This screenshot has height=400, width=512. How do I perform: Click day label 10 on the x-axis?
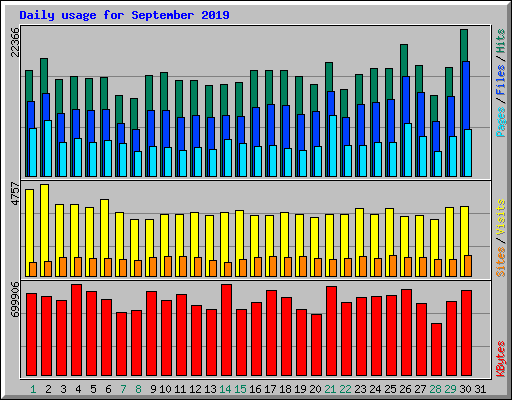(x=165, y=389)
